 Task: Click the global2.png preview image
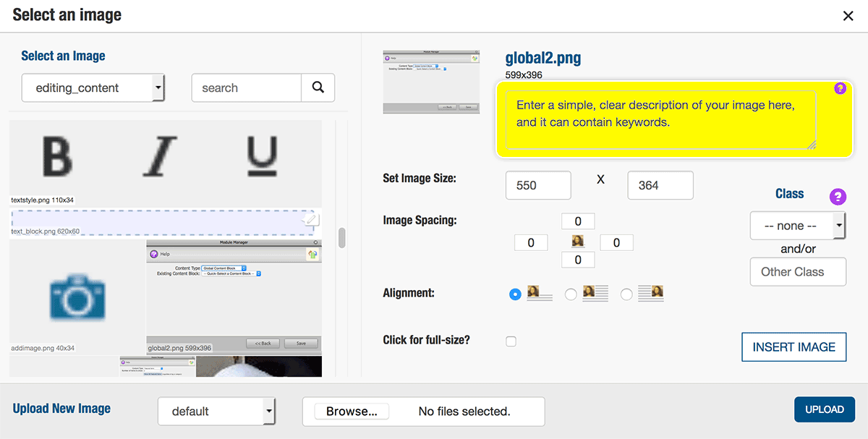pyautogui.click(x=432, y=82)
